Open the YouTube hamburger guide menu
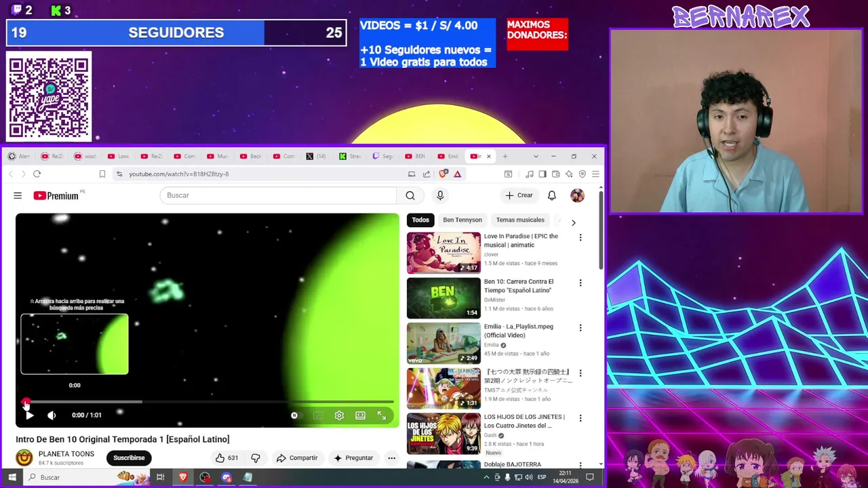 click(18, 196)
